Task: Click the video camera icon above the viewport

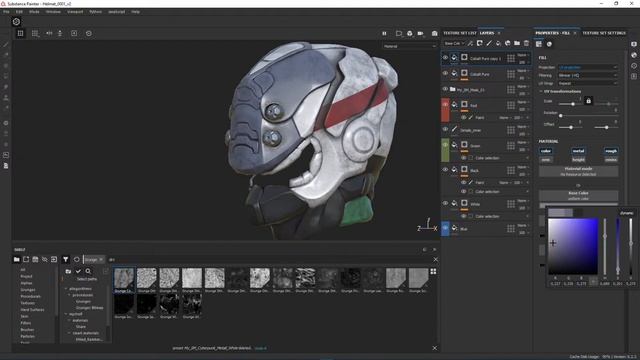Action: click(420, 33)
